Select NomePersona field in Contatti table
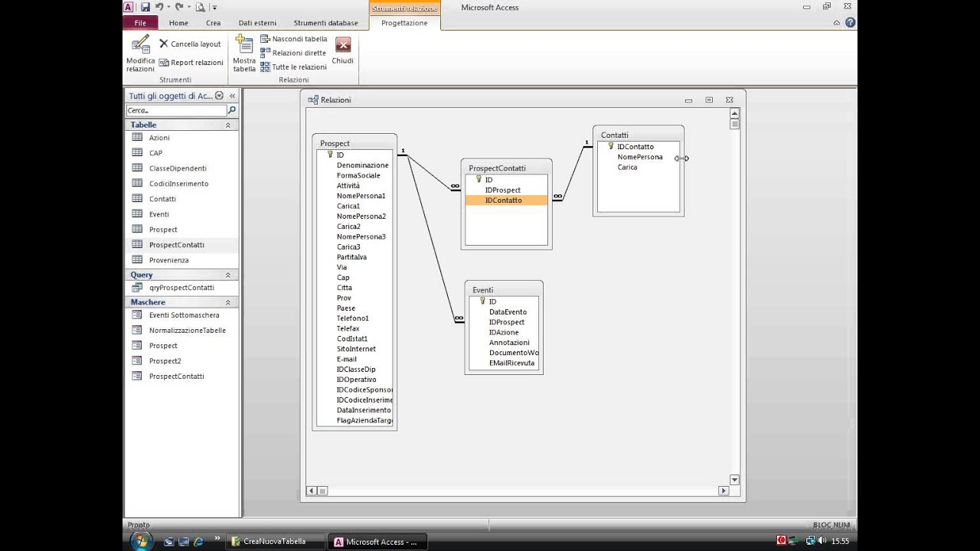Screen dimensions: 980x551 [640, 157]
